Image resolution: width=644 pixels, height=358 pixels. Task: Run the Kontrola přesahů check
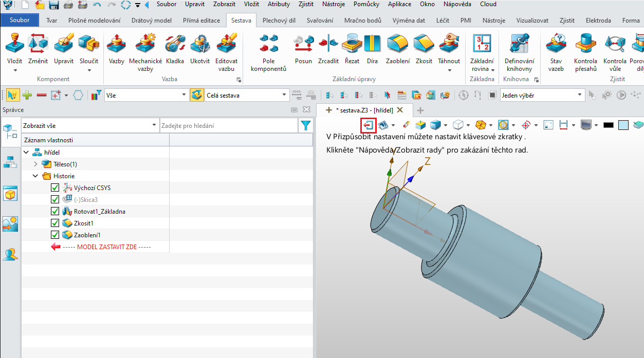click(x=585, y=52)
